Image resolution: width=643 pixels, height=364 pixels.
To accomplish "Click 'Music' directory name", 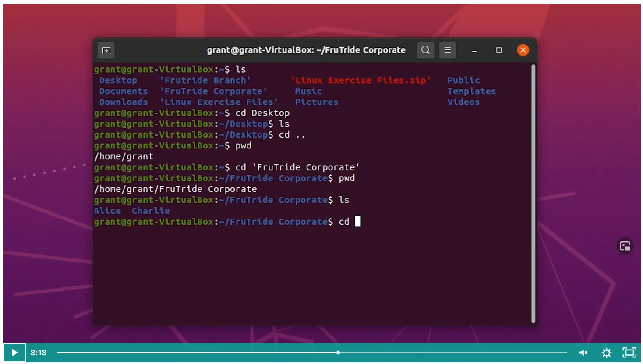I will pyautogui.click(x=308, y=91).
